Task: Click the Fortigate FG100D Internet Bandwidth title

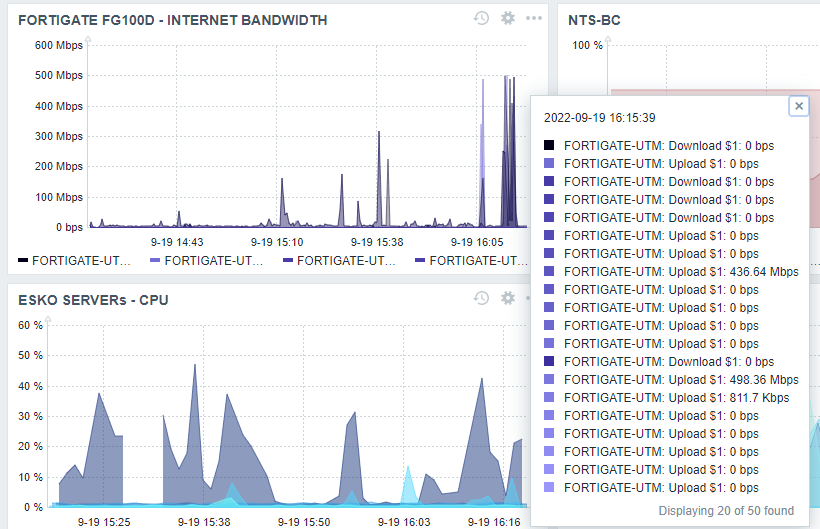Action: (173, 20)
